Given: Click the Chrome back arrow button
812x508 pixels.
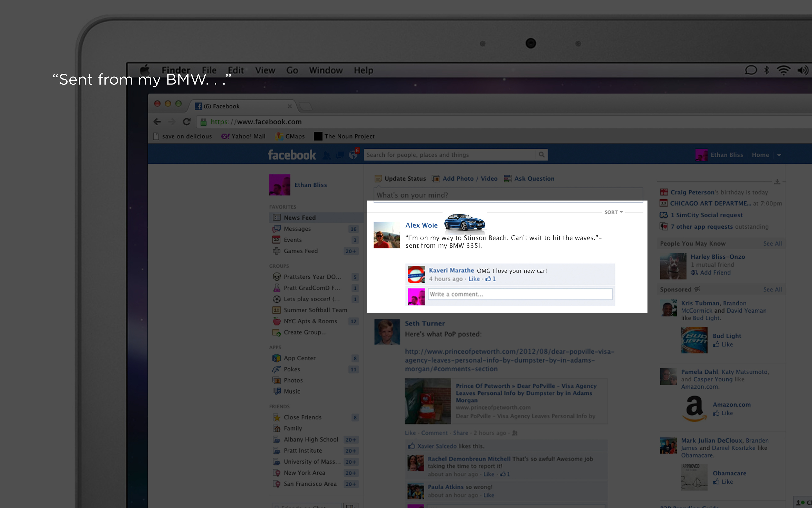Looking at the screenshot, I should (157, 122).
